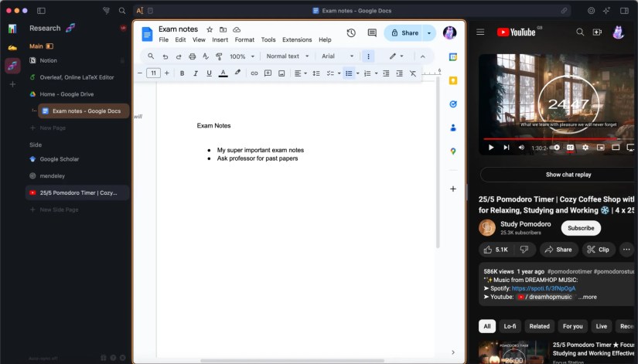The image size is (638, 364).
Task: Print the document with the printer icon
Action: [192, 56]
